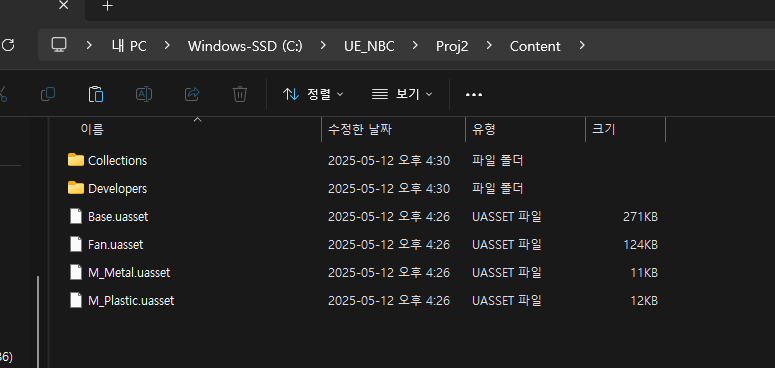The width and height of the screenshot is (775, 368).
Task: Click the 124KB size value
Action: coord(640,245)
